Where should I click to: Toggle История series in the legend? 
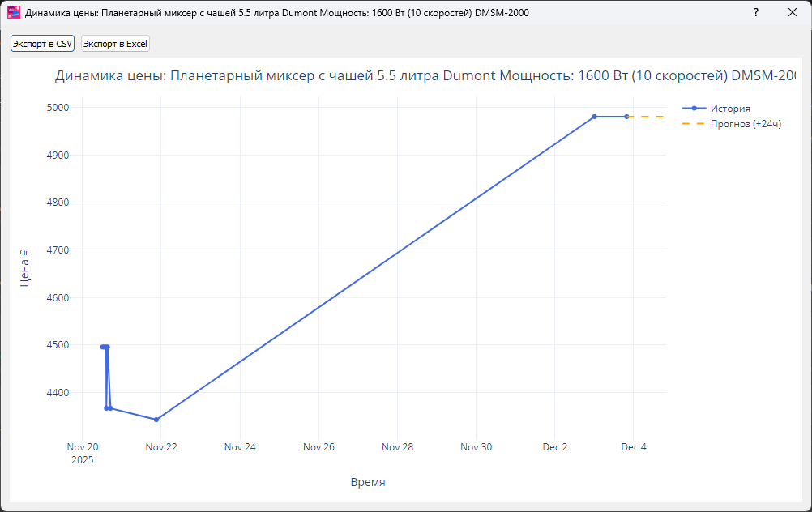(730, 108)
